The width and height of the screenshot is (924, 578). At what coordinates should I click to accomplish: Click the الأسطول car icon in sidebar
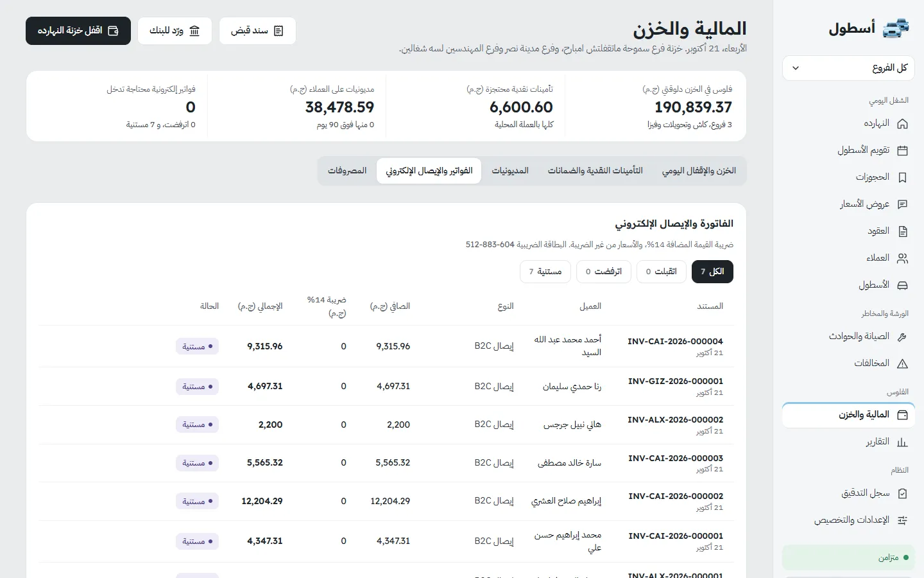[902, 285]
